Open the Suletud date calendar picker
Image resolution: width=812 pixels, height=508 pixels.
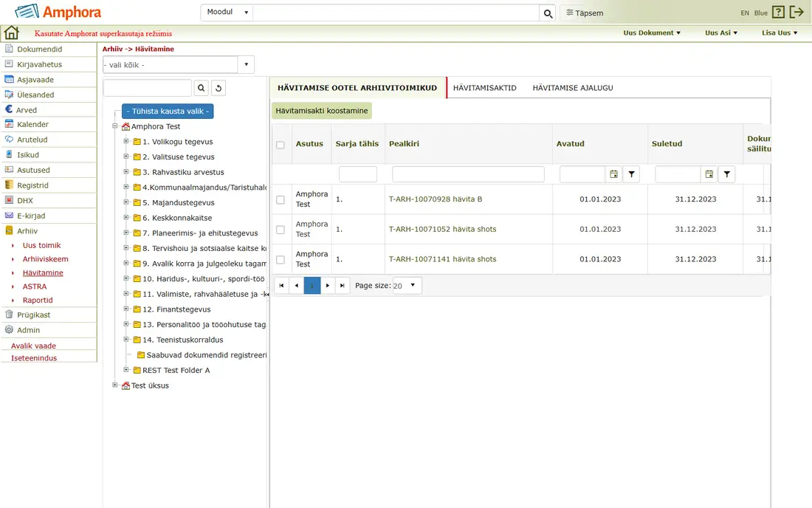pos(709,174)
